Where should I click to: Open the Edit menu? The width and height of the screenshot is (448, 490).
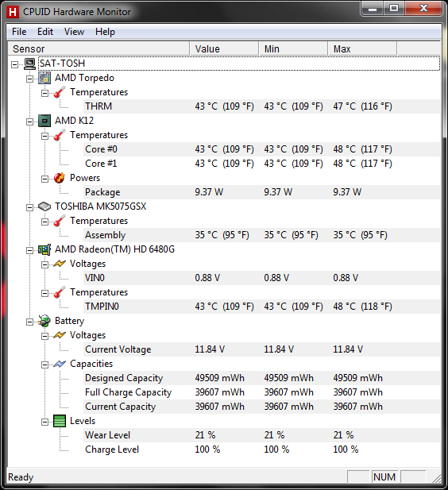click(45, 32)
